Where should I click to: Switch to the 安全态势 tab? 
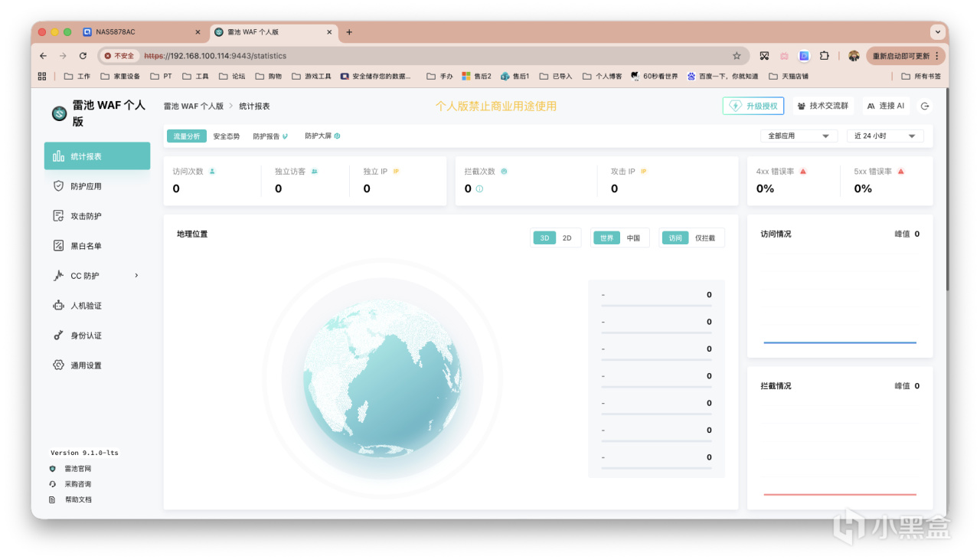tap(227, 136)
